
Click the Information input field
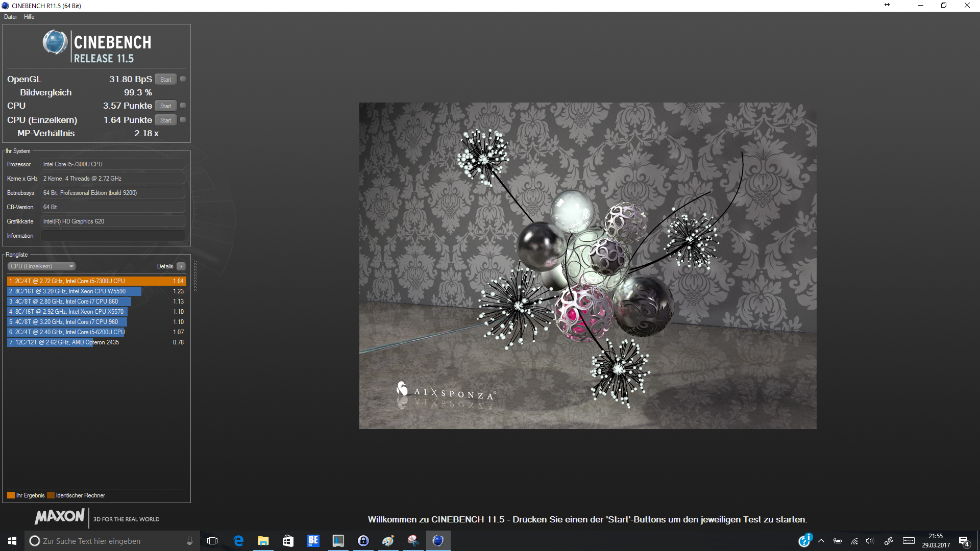pos(113,236)
